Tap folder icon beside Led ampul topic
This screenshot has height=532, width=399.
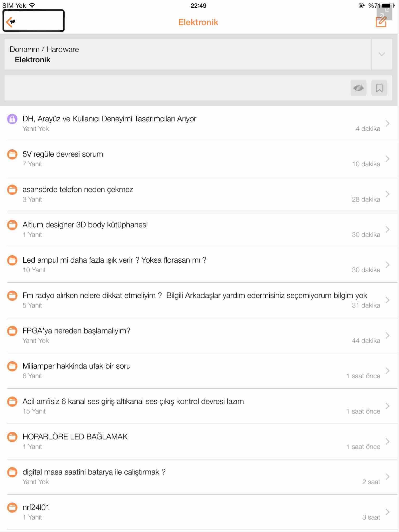point(12,260)
